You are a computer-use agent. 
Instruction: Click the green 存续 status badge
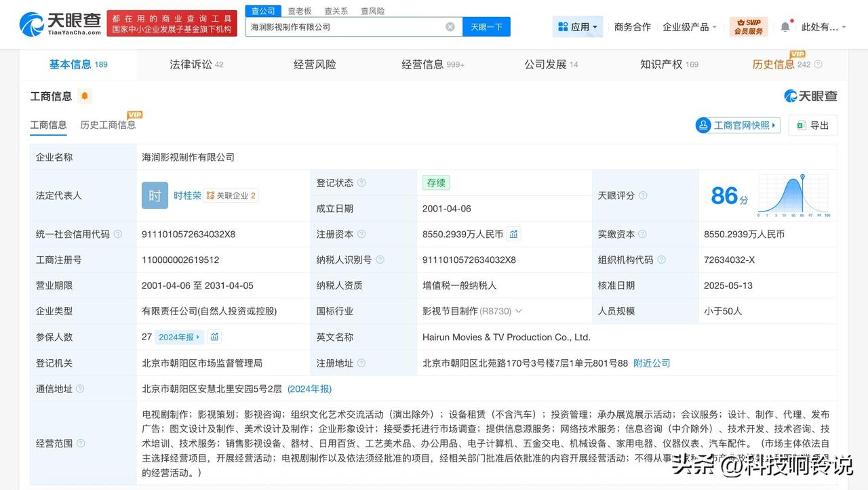pos(436,182)
